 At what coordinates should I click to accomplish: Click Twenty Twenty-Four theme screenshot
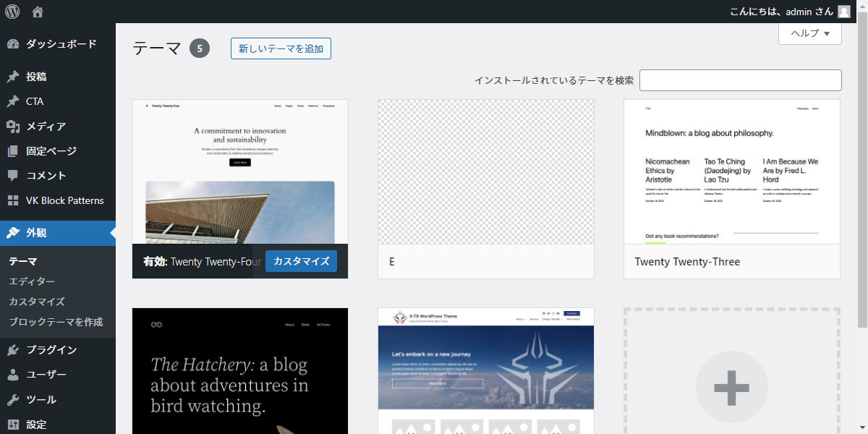(x=240, y=171)
